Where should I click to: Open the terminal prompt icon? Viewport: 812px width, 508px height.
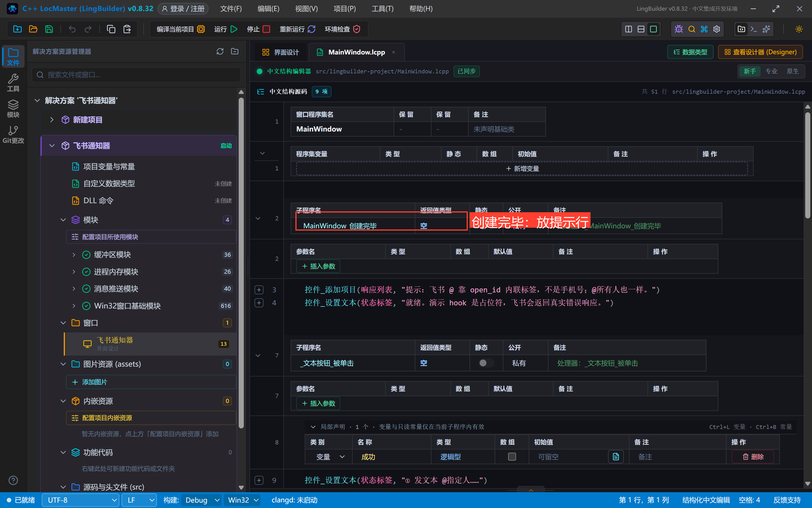[754, 29]
